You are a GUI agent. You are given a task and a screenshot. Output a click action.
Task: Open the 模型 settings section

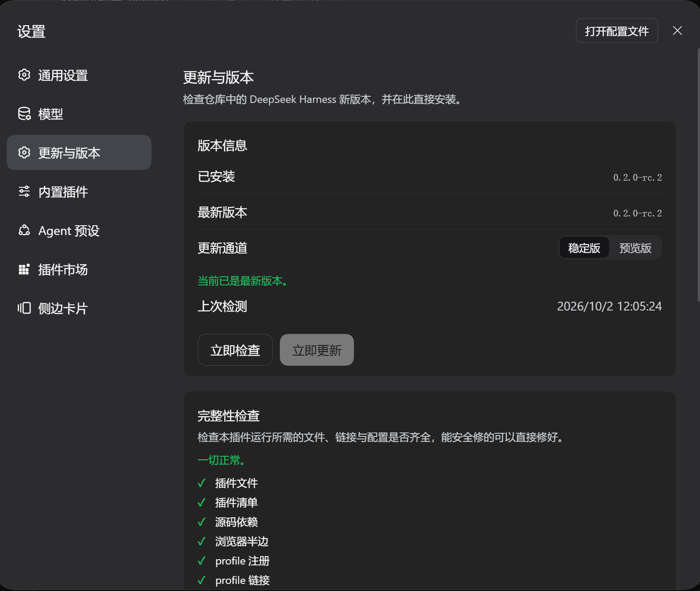coord(79,114)
